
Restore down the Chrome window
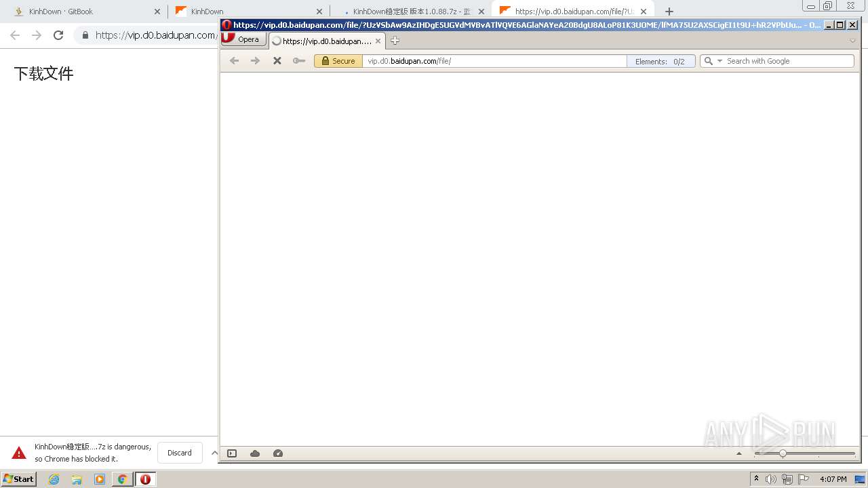[x=828, y=6]
